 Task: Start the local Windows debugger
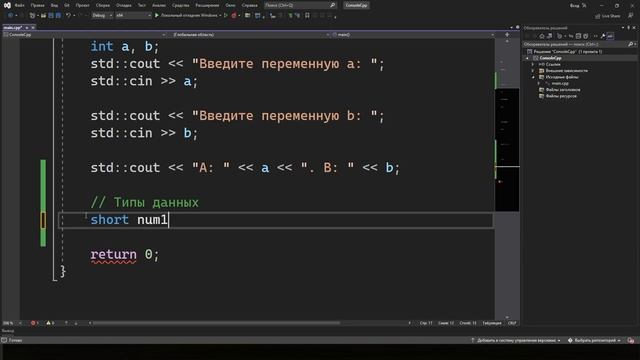click(188, 16)
